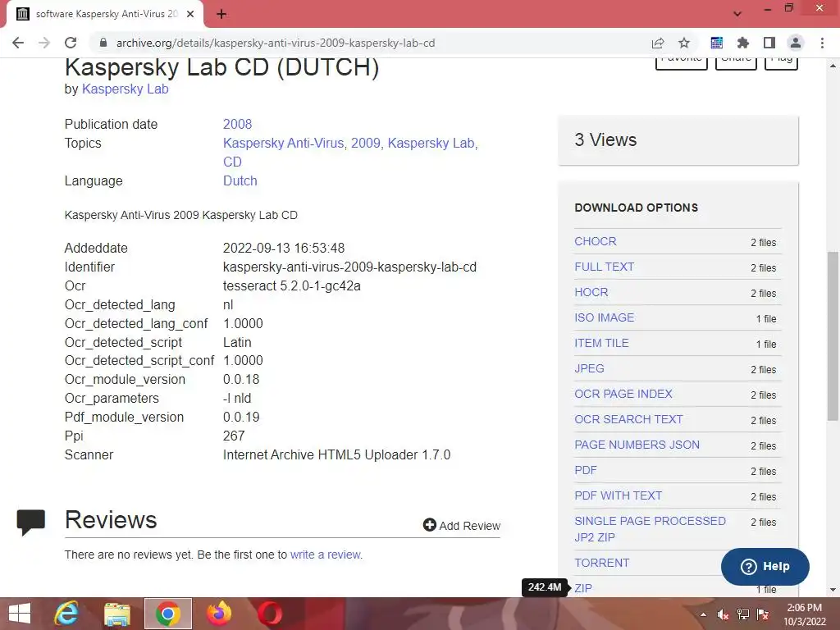Open the Action Center flag icon
840x630 pixels.
[763, 614]
